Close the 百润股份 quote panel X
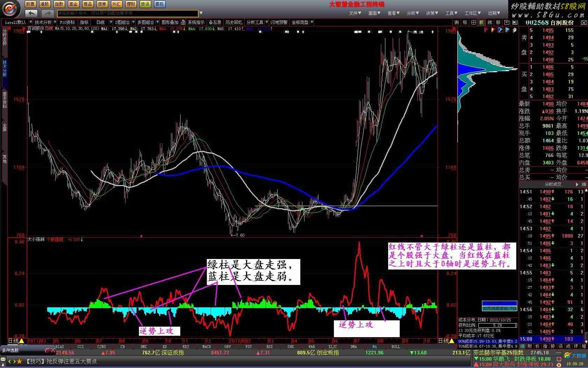The image size is (588, 368). [x=583, y=22]
